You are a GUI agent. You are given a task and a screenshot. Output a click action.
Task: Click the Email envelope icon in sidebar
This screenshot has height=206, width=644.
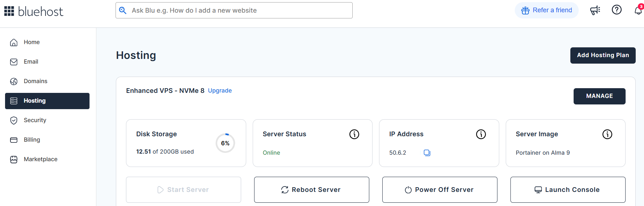[x=14, y=62]
